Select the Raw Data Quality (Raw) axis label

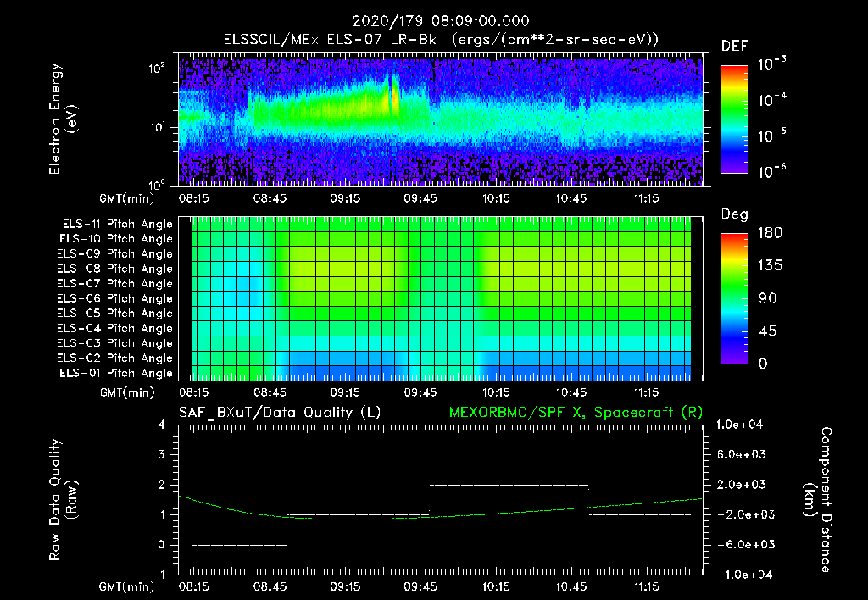(63, 500)
